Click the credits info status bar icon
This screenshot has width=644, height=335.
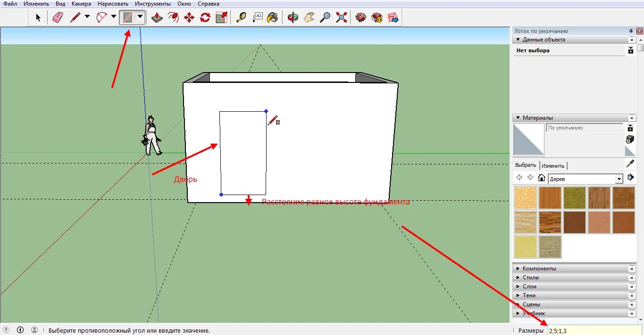pyautogui.click(x=20, y=330)
